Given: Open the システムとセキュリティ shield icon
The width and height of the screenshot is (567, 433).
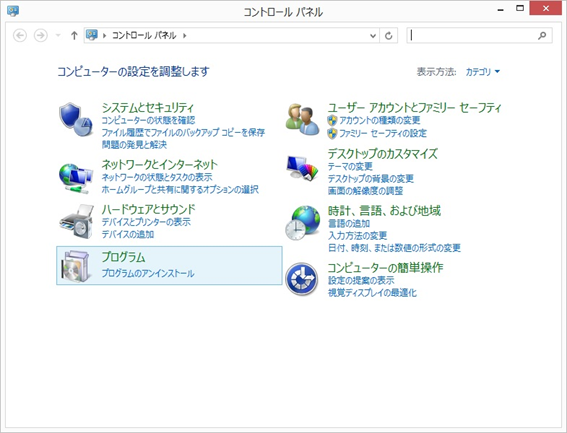Looking at the screenshot, I should tap(76, 120).
